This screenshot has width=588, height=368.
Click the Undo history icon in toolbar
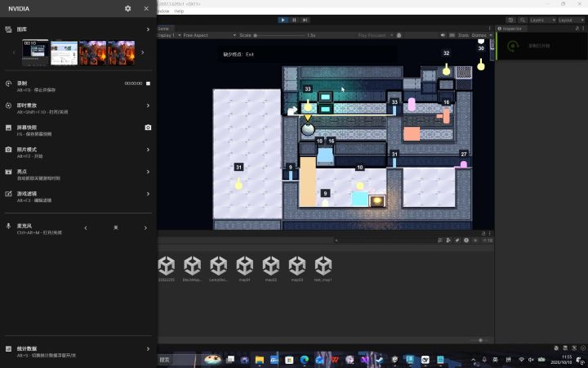[x=510, y=20]
